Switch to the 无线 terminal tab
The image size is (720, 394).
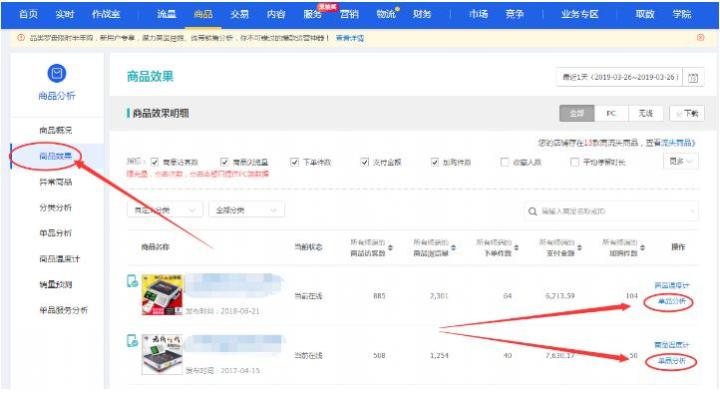(645, 113)
